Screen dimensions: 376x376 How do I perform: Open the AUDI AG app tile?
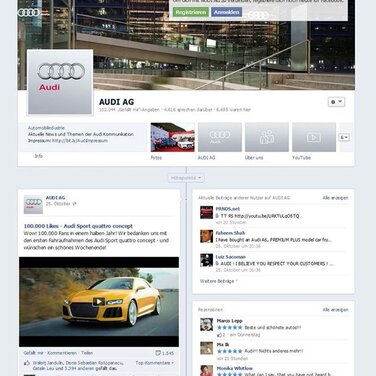pyautogui.click(x=220, y=137)
